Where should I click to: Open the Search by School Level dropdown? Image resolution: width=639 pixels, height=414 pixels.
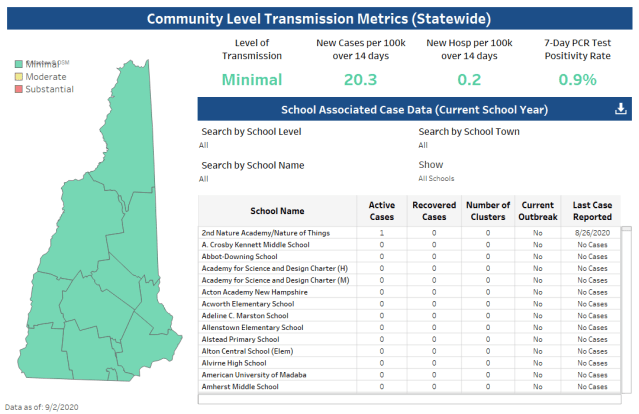[300, 145]
